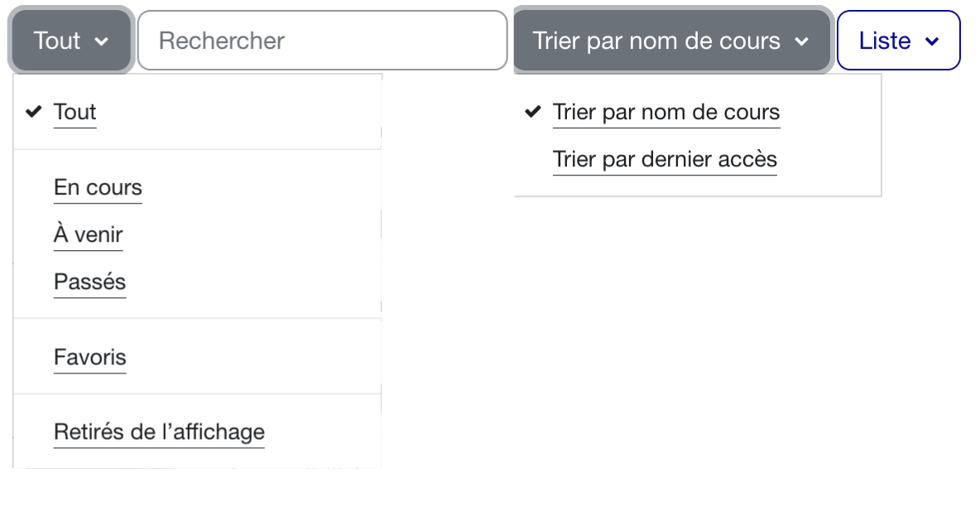Choose the En cours filter option

click(x=98, y=188)
